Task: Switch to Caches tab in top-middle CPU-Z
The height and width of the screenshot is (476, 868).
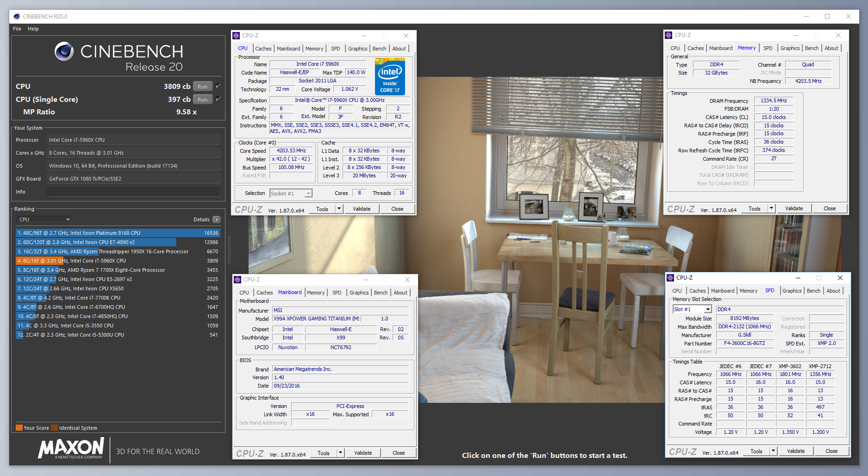Action: click(263, 49)
